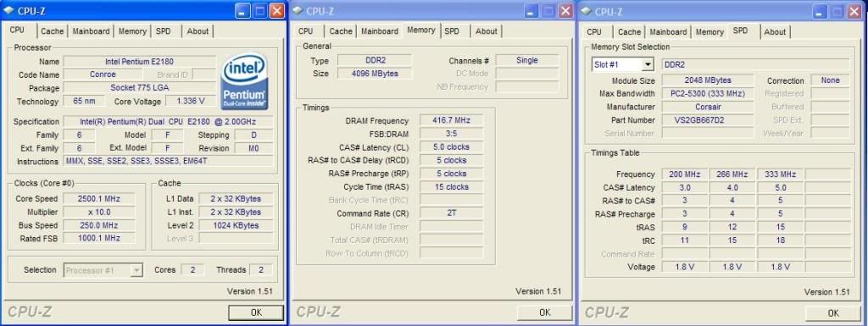Click CPU-Z title icon in middle window

point(298,10)
